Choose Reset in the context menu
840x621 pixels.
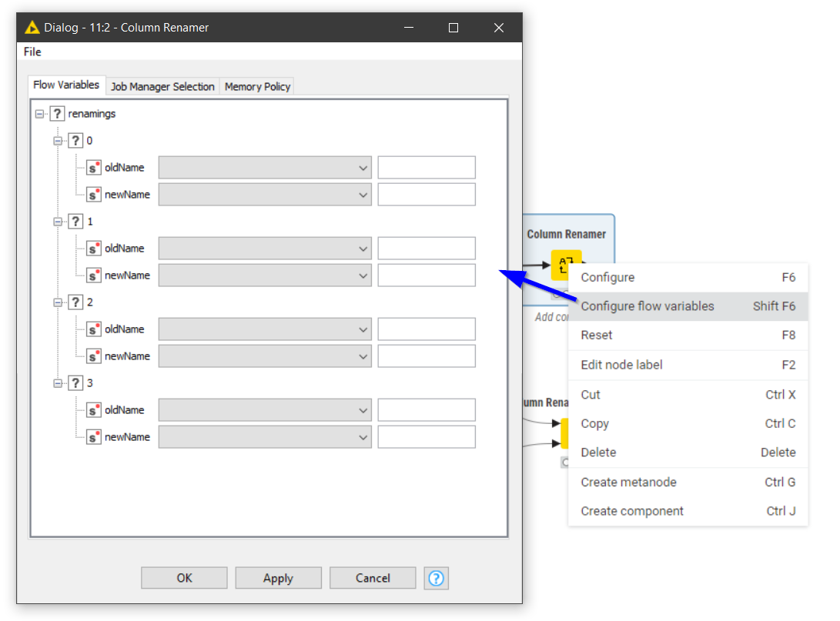point(688,336)
